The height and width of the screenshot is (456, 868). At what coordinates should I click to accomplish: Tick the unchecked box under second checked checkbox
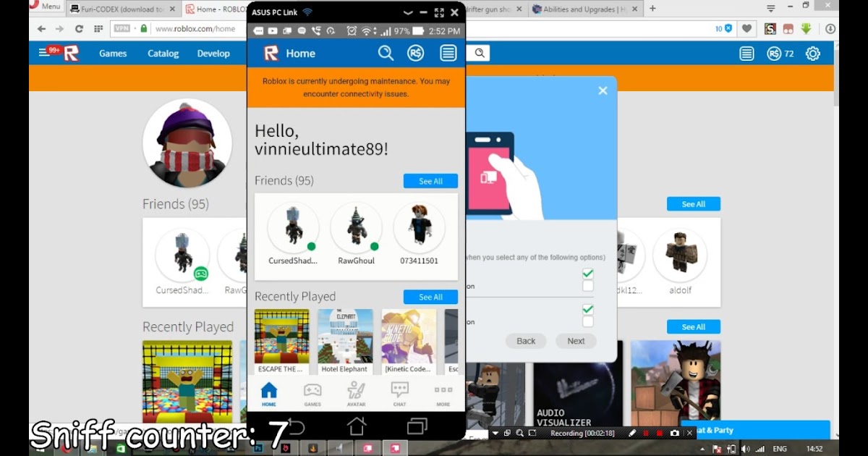click(588, 321)
